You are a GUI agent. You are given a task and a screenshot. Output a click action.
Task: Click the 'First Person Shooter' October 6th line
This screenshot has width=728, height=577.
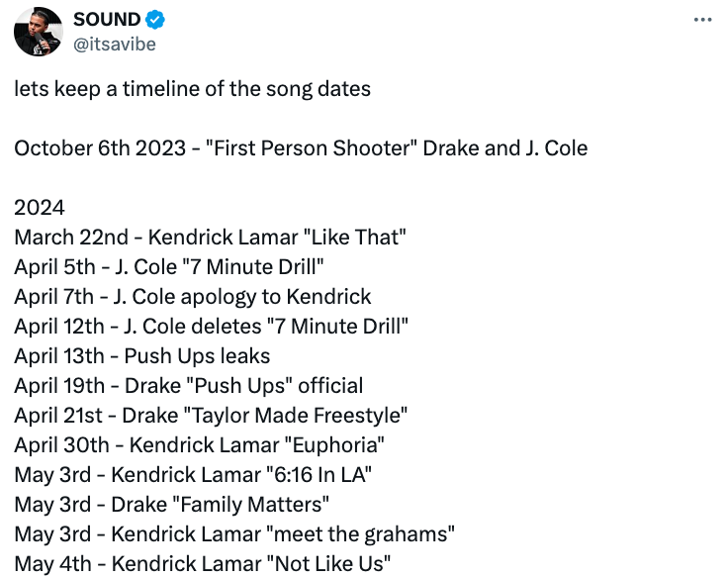(x=301, y=148)
